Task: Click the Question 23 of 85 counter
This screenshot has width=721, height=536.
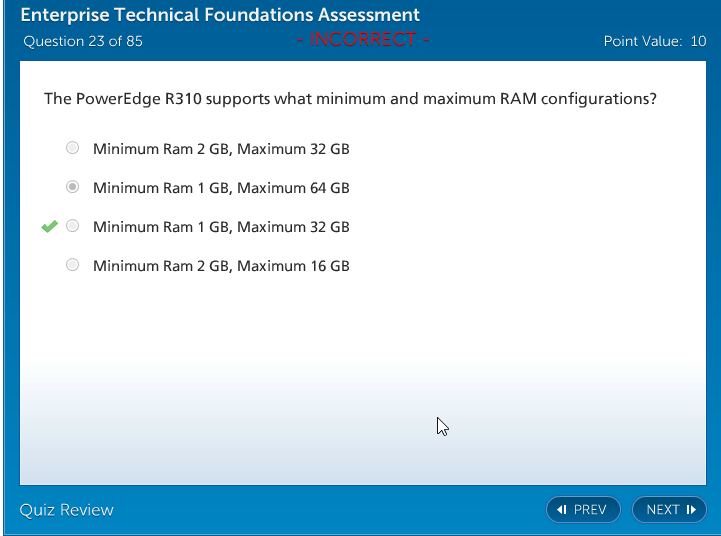Action: [82, 42]
